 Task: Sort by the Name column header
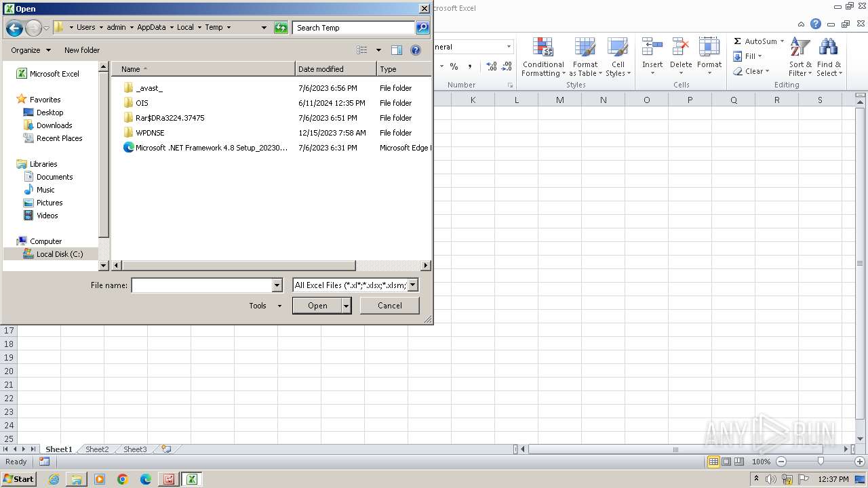click(203, 69)
